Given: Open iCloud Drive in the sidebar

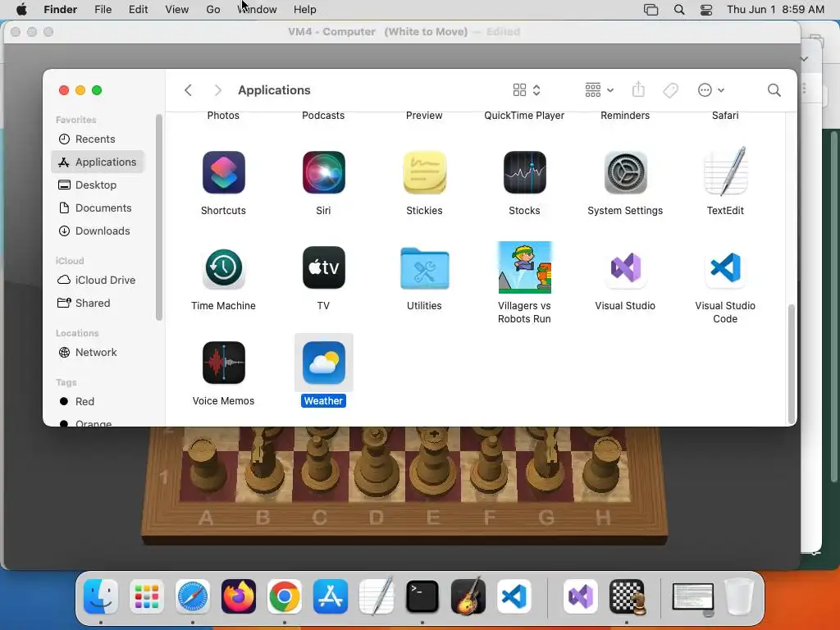Looking at the screenshot, I should pyautogui.click(x=97, y=281).
